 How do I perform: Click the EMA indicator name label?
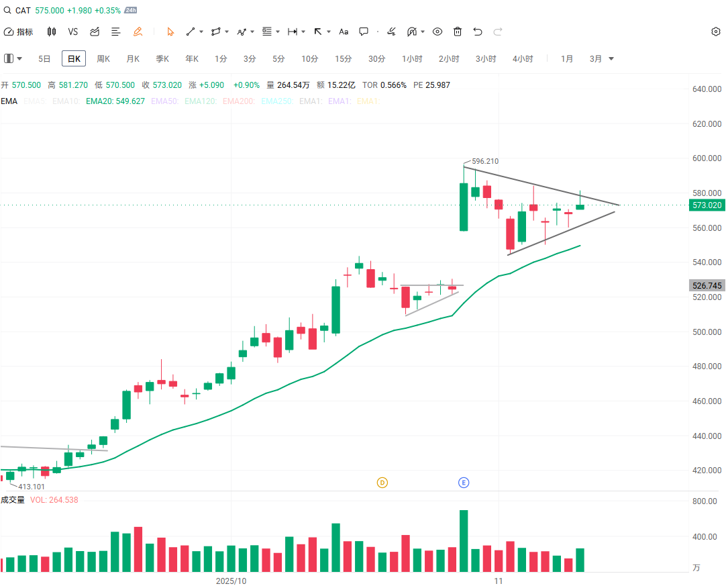tap(9, 101)
